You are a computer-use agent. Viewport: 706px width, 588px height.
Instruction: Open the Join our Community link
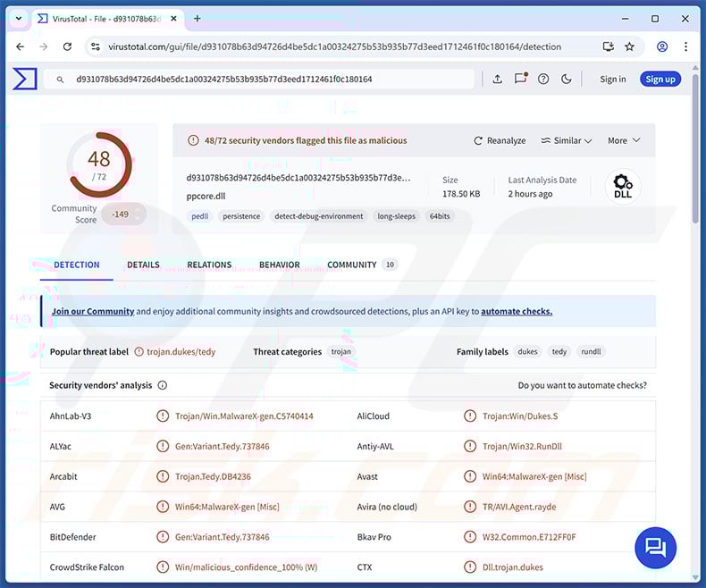coord(93,311)
